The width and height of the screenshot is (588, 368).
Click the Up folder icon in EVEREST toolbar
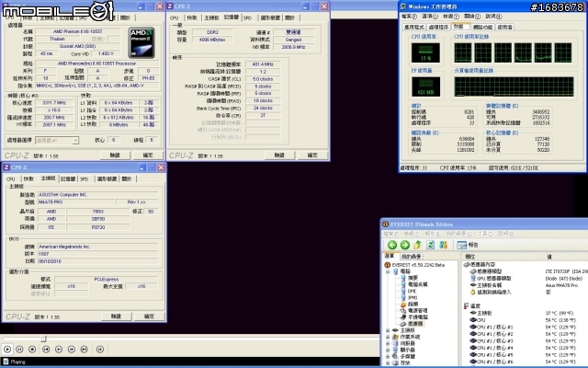417,245
